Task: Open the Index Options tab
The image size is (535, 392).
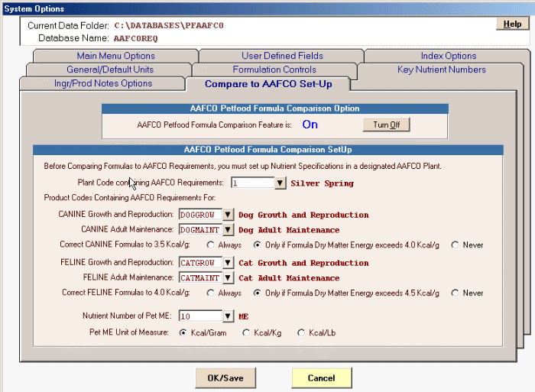Action: point(448,56)
